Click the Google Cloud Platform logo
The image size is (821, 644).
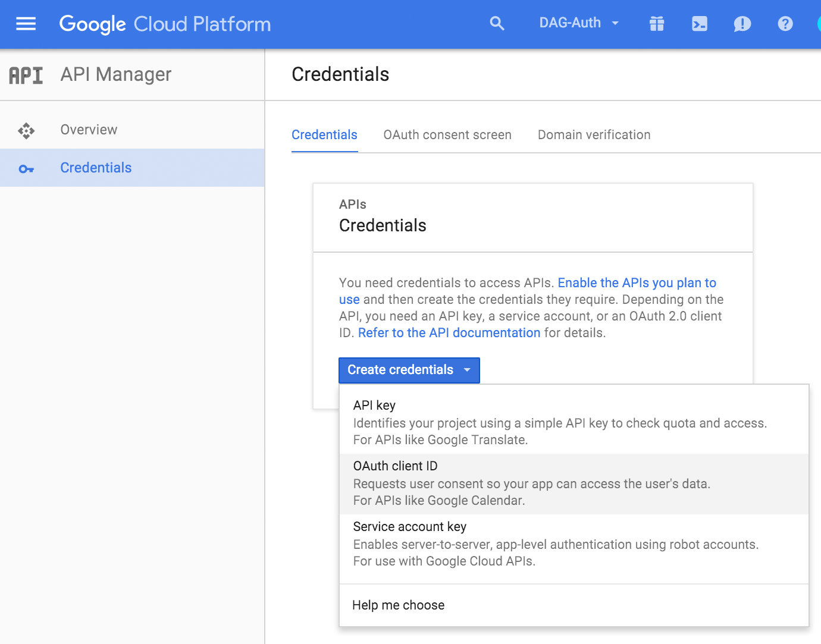(165, 24)
